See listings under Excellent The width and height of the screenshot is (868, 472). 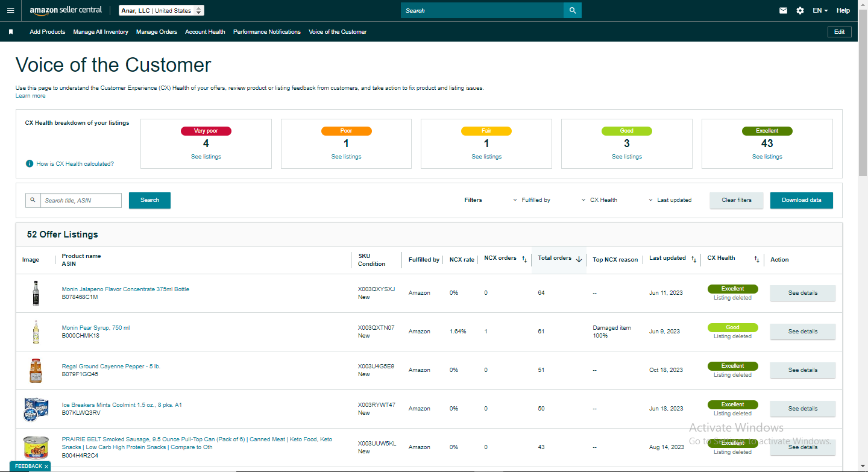pyautogui.click(x=767, y=157)
